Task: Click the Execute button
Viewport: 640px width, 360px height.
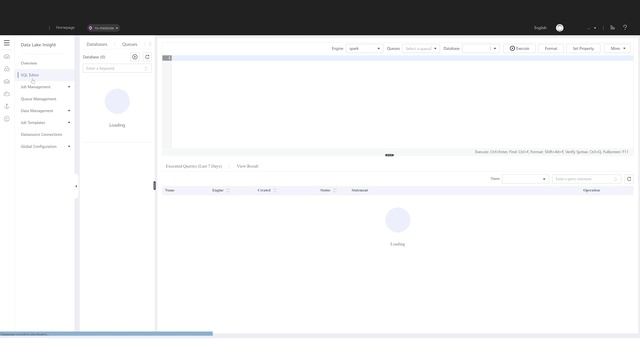Action: tap(519, 49)
